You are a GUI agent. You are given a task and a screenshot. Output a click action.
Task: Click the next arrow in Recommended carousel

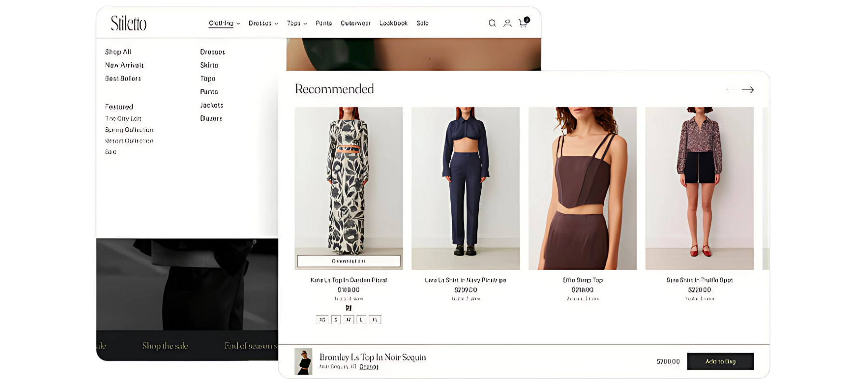pyautogui.click(x=748, y=90)
